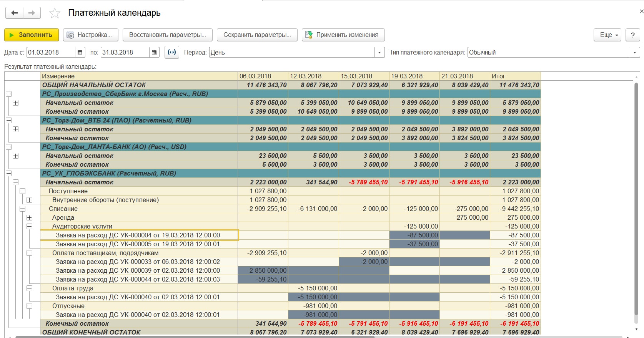Viewport: 644px width, 338px height.
Task: Click the highlighted -5 150 000,00 cell under 12.03.2018
Action: 313,297
